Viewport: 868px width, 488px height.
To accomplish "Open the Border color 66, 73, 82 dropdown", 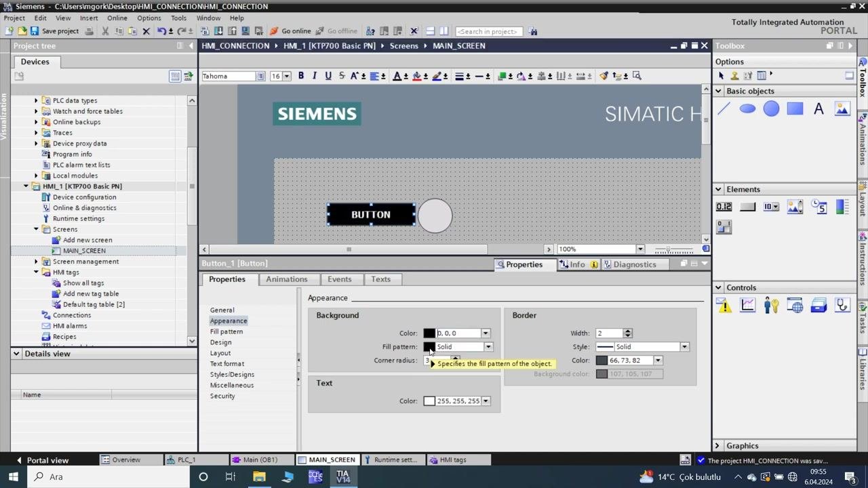I will point(658,360).
